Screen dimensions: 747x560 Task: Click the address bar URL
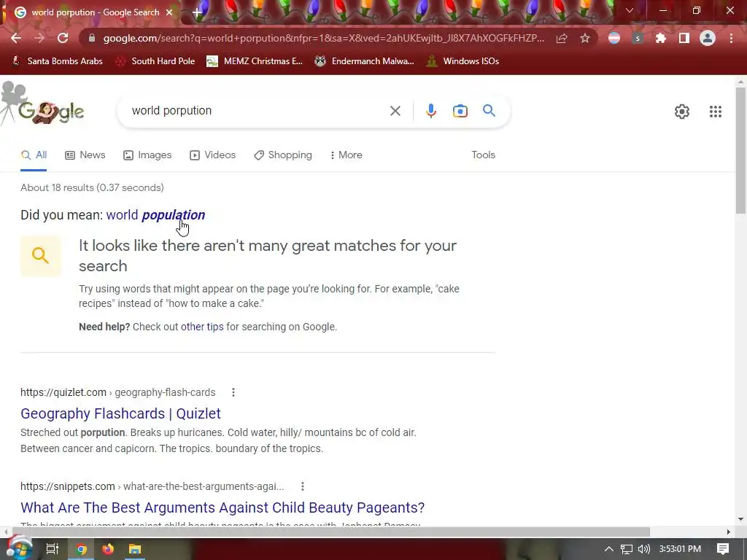click(323, 38)
